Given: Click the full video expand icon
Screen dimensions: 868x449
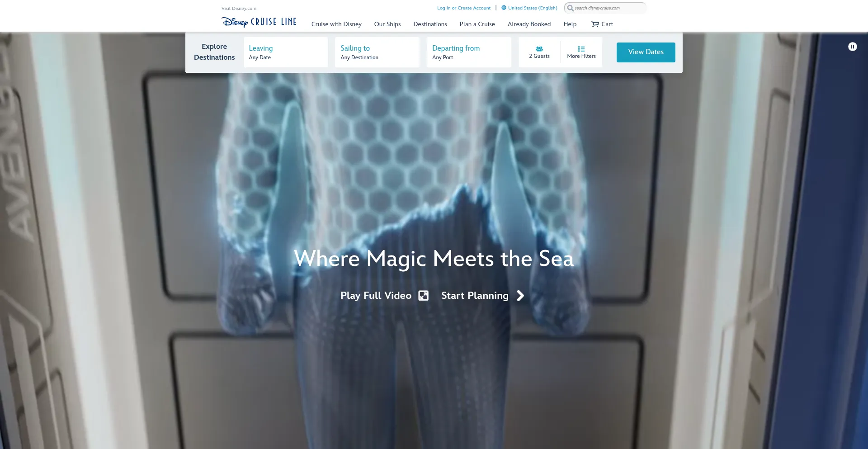Looking at the screenshot, I should click(423, 296).
